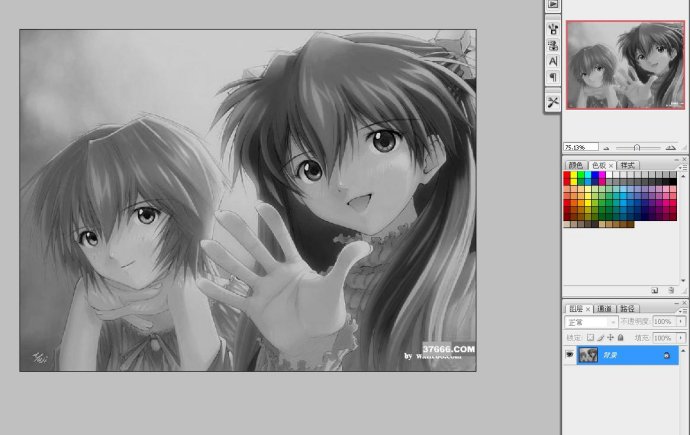Click the Navigator zoom percentage field
Viewport: 690px width, 435px height.
[581, 147]
